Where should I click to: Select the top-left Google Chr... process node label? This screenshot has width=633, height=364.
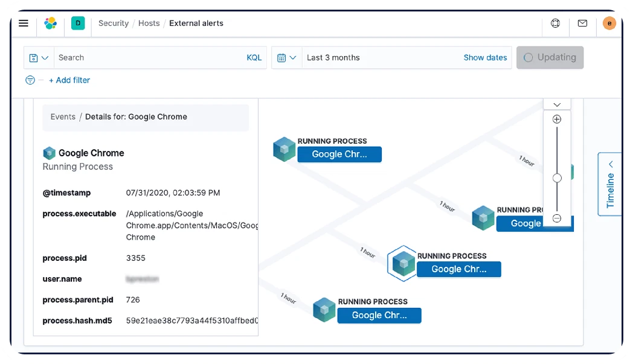[339, 154]
